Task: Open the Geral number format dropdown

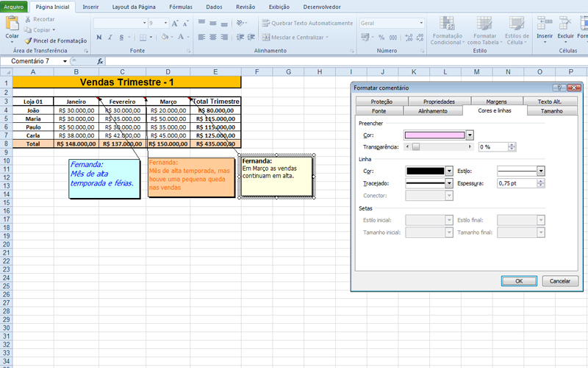Action: 421,24
